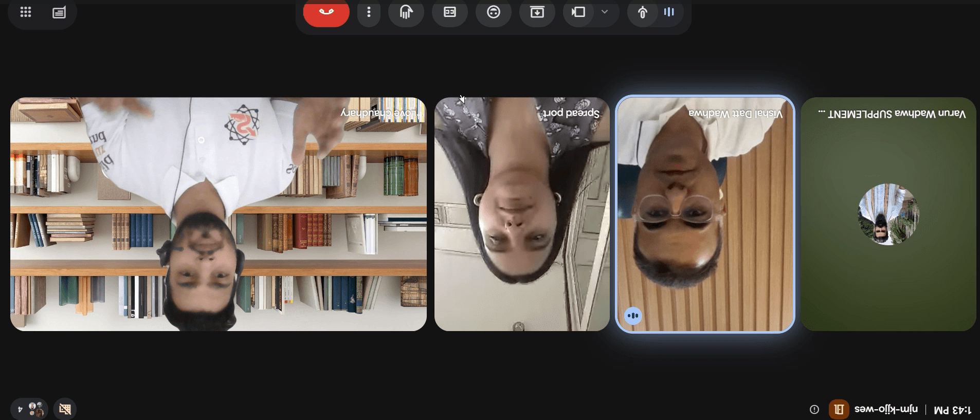Click the crossed-out grid icon beside participants
Screen dimensions: 980x420
[x=65, y=409]
